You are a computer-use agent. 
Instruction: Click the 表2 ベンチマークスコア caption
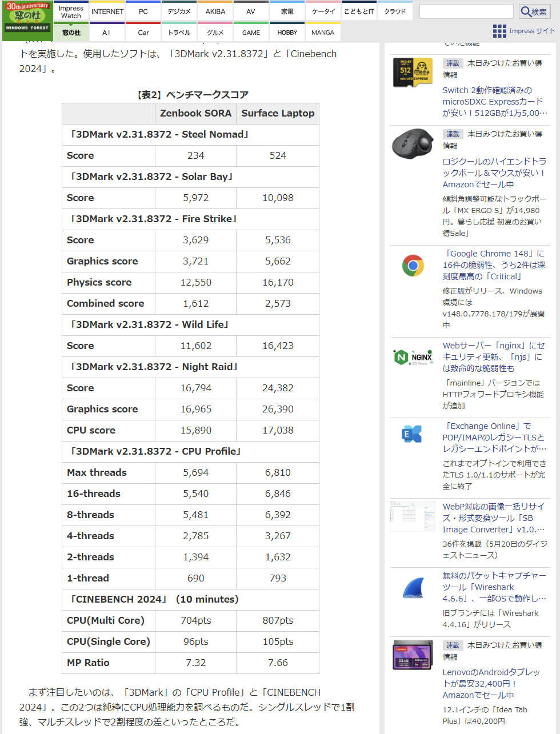click(191, 95)
